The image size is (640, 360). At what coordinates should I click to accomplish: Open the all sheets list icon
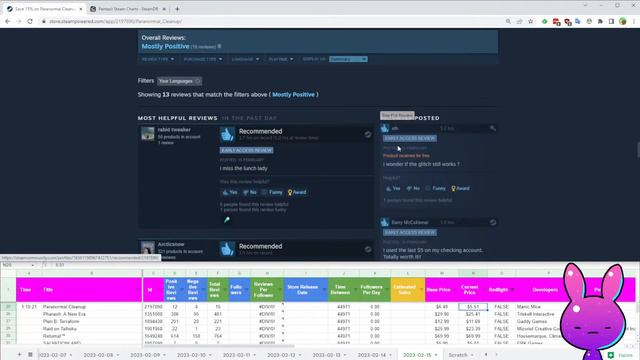click(x=30, y=355)
